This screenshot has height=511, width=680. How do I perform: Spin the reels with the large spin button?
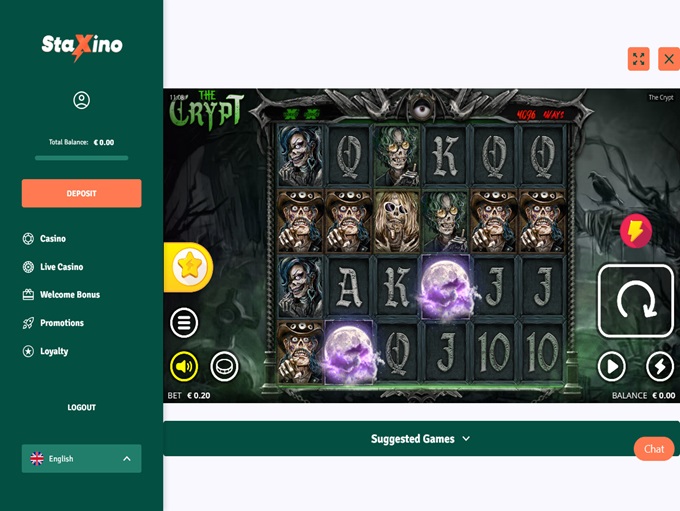[635, 301]
